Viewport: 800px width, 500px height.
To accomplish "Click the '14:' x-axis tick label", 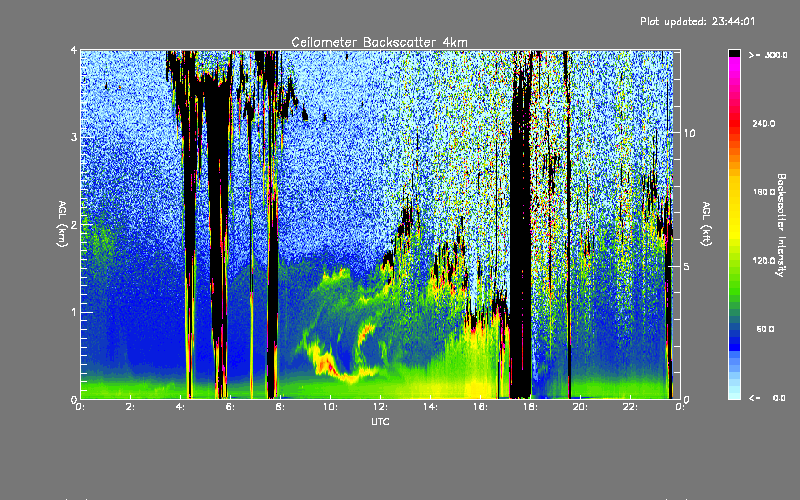I will (x=430, y=407).
